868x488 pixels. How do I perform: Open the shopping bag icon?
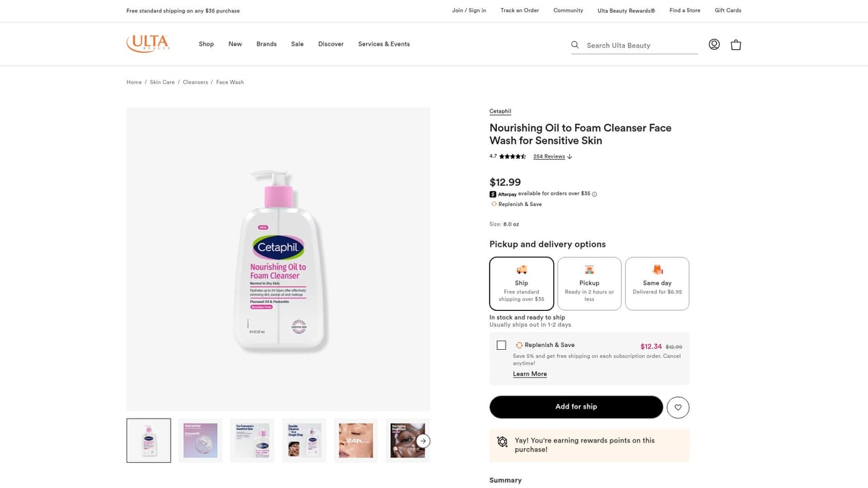pos(736,44)
